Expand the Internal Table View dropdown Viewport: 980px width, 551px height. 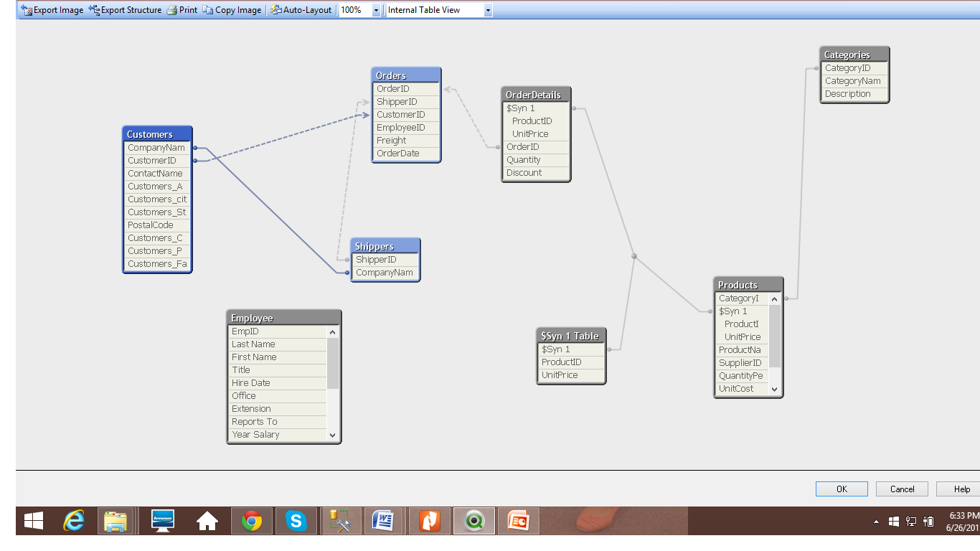point(488,10)
